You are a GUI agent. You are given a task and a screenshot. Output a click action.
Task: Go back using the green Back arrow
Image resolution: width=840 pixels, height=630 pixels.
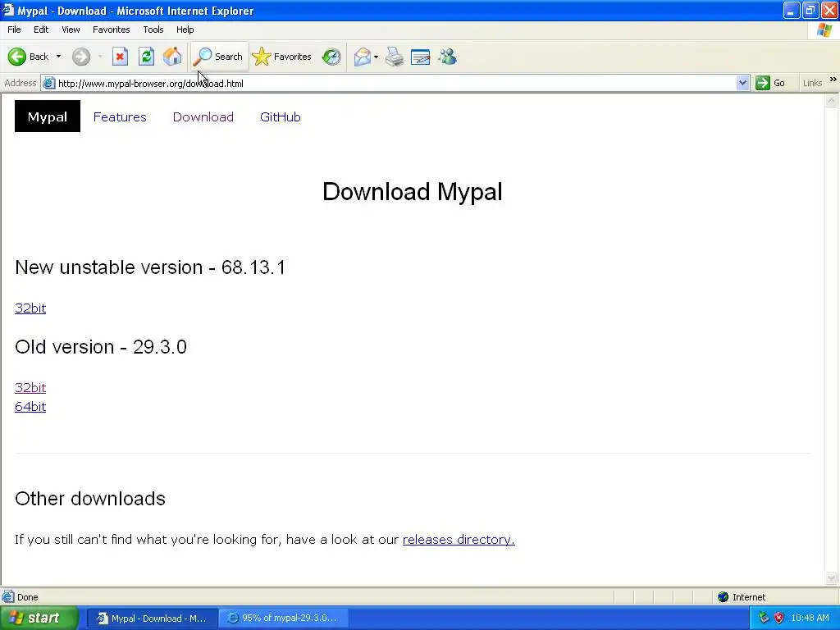(28, 57)
